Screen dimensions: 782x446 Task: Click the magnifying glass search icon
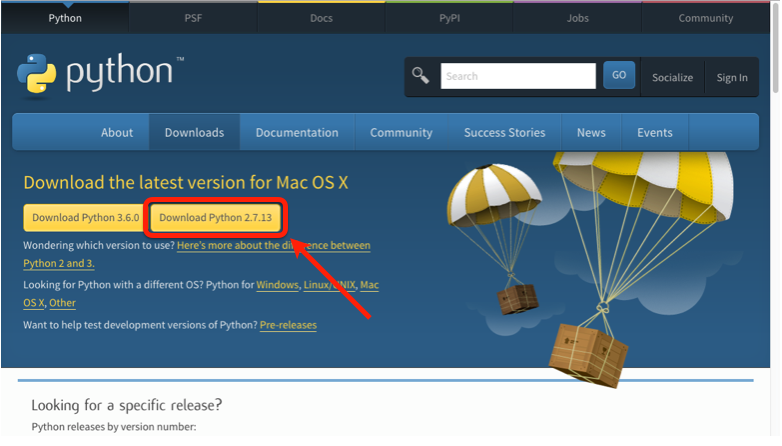(421, 76)
